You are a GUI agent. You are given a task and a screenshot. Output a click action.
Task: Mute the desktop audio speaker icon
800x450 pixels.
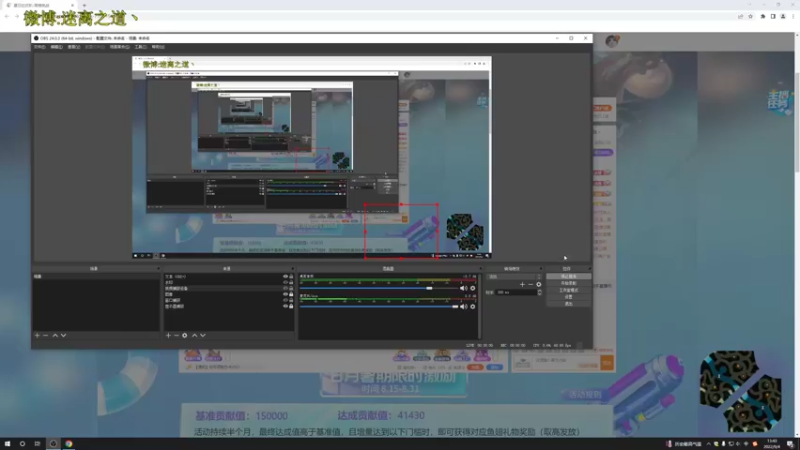click(463, 288)
